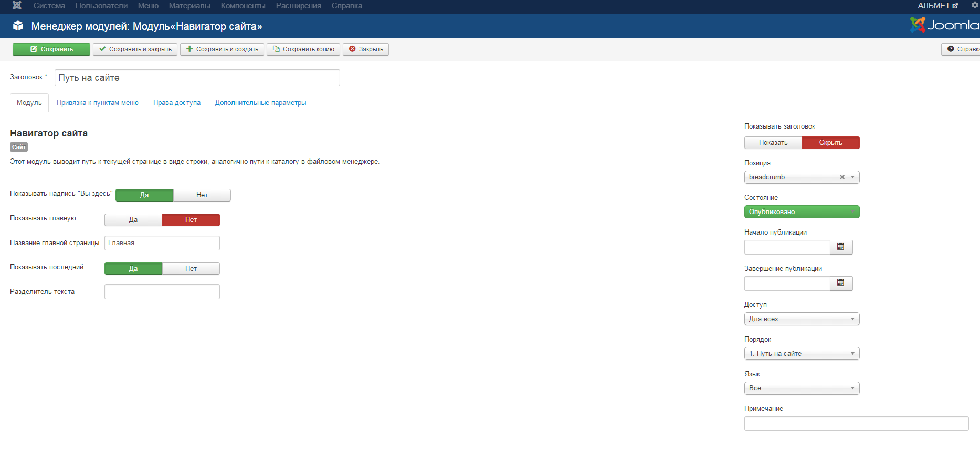The height and width of the screenshot is (476, 980).
Task: Set Показывать последний to Да
Action: pos(133,269)
